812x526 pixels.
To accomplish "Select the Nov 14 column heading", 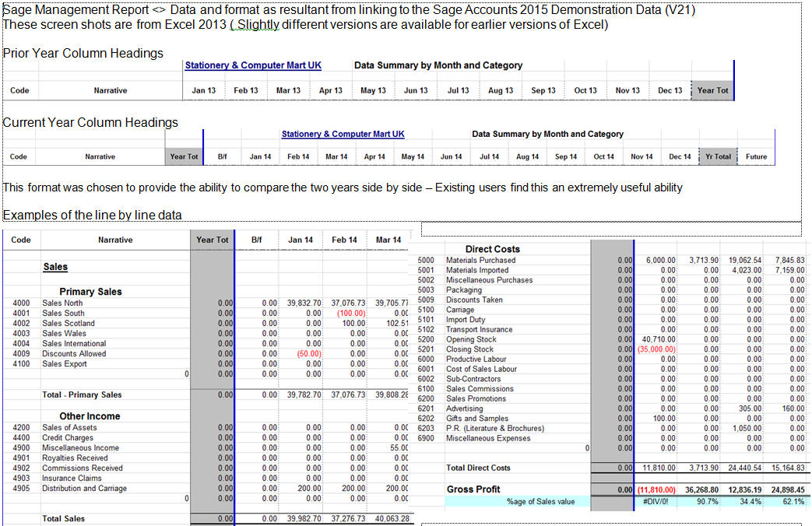I will pos(642,156).
